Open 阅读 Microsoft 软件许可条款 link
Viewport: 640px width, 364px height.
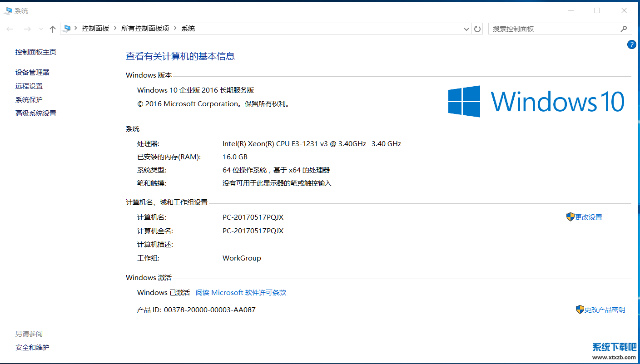(241, 293)
